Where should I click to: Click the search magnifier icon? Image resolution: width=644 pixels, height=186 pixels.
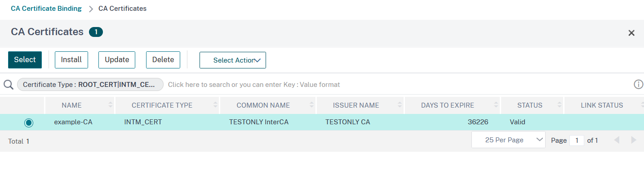coord(8,85)
